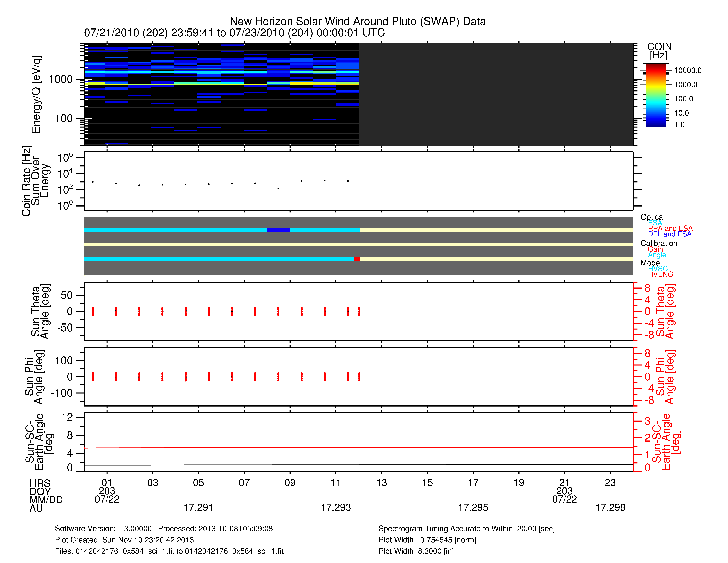Click the hour 23 tick label

pos(610,482)
